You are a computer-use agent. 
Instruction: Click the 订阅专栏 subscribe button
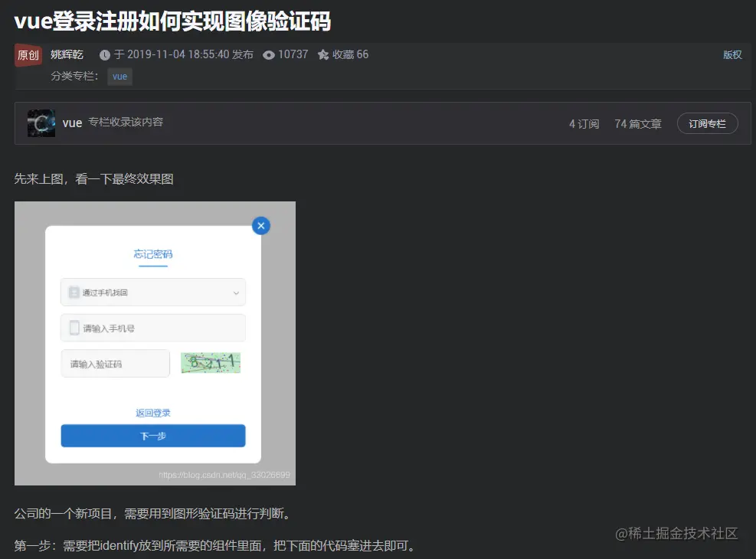click(707, 124)
